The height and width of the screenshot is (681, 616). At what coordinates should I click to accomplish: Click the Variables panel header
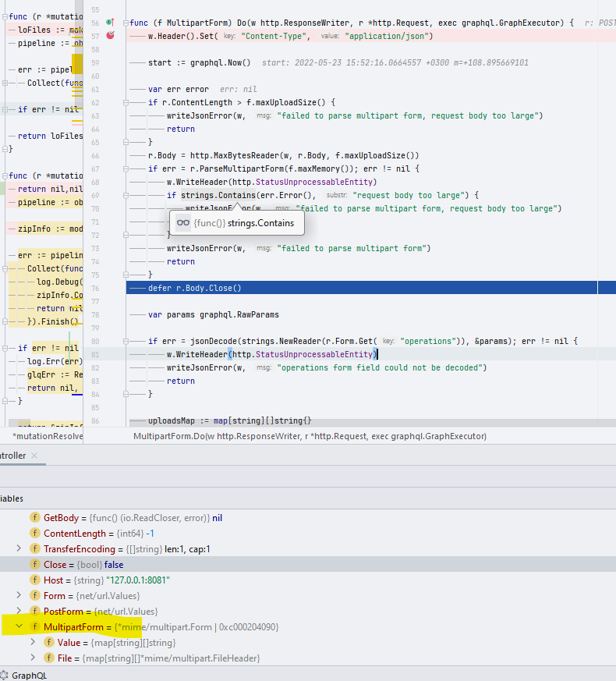tap(12, 498)
